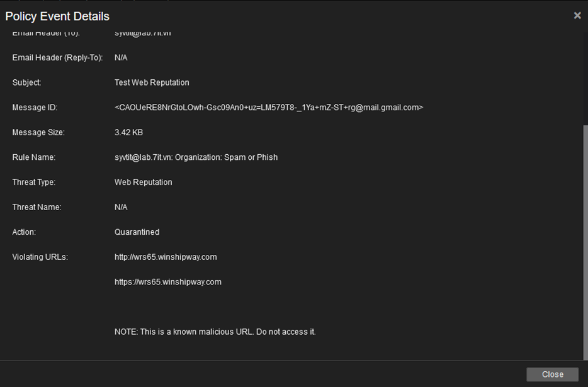Click the Threat Name label
The height and width of the screenshot is (387, 588).
pos(37,207)
